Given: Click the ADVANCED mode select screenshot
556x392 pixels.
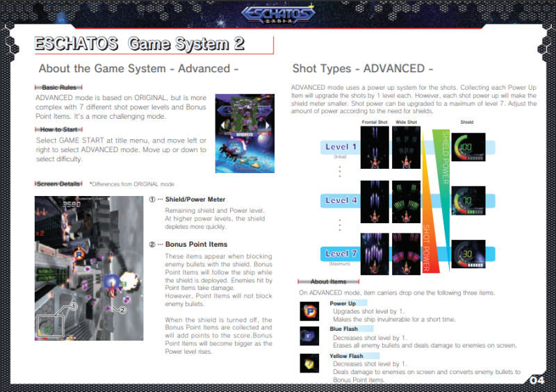Looking at the screenshot, I should (x=245, y=133).
